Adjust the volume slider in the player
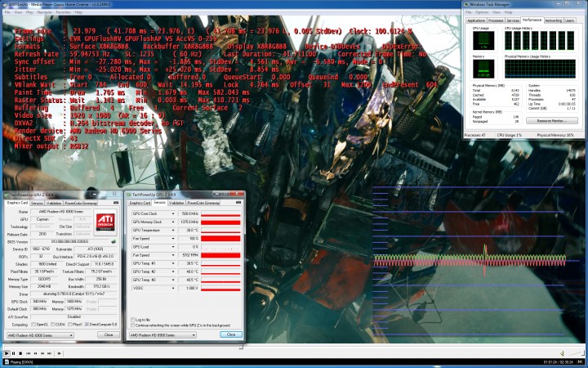The height and width of the screenshot is (368, 588). (576, 353)
